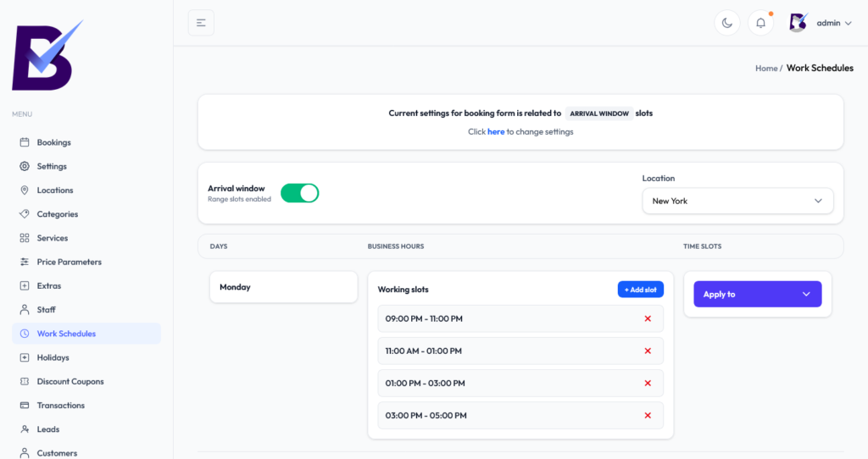Image resolution: width=868 pixels, height=459 pixels.
Task: Delete the 11:00 AM - 01:00 PM slot
Action: 648,351
